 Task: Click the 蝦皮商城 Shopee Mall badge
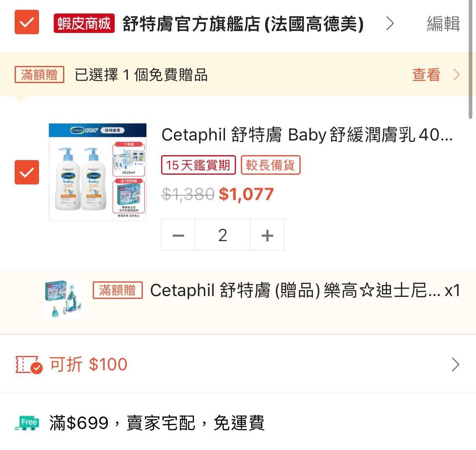point(83,24)
